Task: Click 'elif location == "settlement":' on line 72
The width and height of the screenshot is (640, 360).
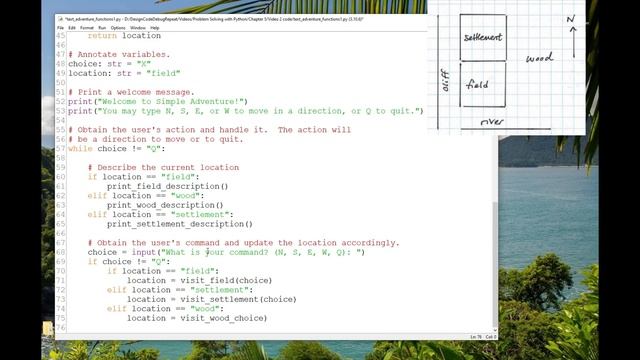Action: click(180, 290)
